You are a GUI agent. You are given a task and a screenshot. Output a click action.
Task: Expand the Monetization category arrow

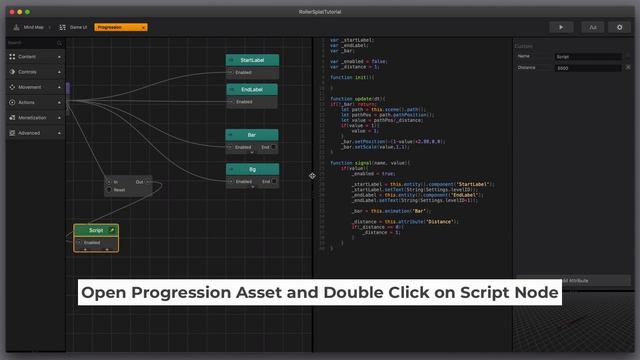click(x=59, y=118)
